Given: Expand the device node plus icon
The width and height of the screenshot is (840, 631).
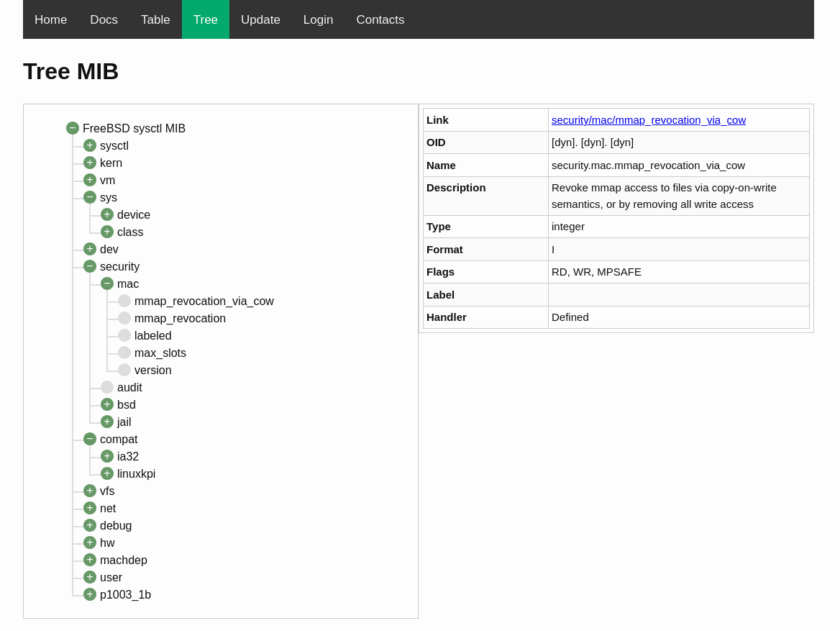Looking at the screenshot, I should [107, 214].
